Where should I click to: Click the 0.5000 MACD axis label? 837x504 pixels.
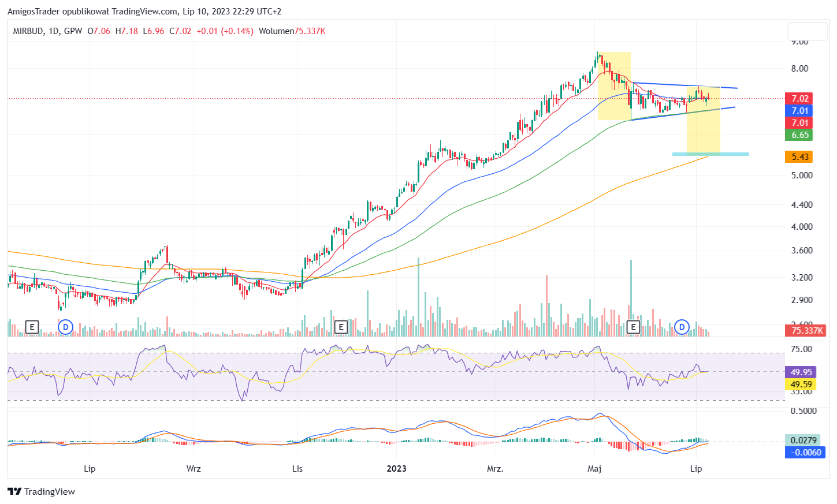pyautogui.click(x=803, y=411)
